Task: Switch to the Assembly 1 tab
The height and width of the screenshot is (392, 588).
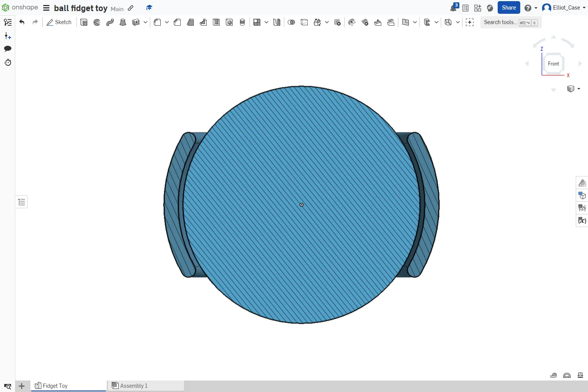Action: click(x=146, y=386)
